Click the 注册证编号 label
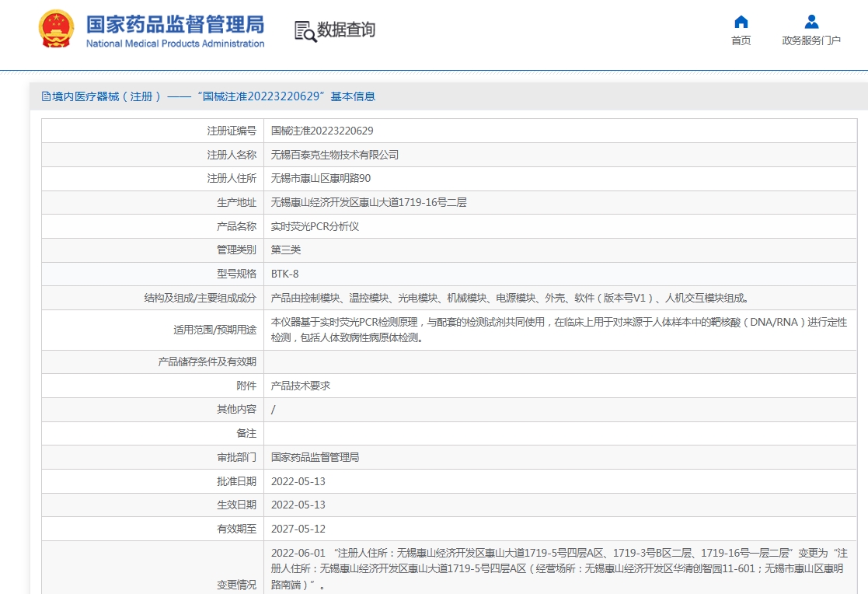868x594 pixels. click(232, 131)
